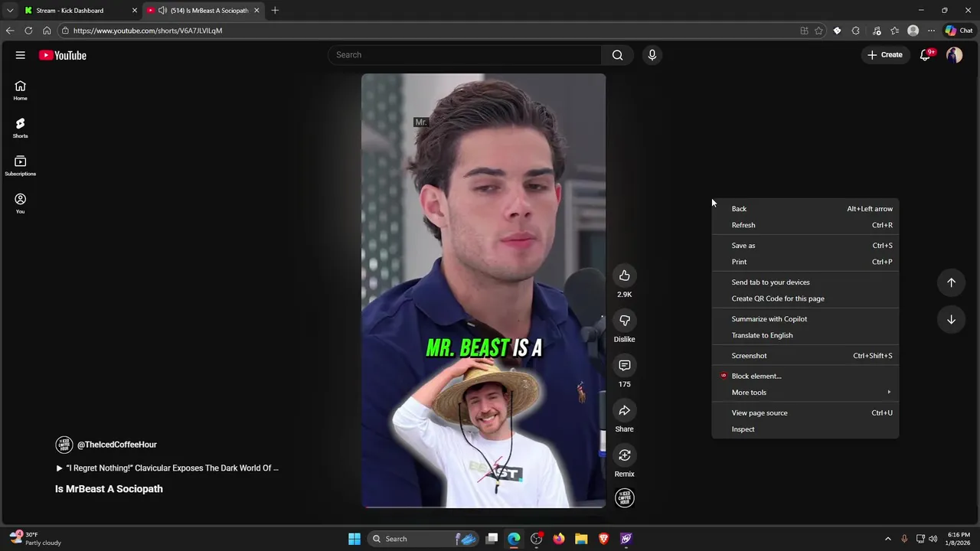
Task: Close the Kick Dashboard tab
Action: 135,11
